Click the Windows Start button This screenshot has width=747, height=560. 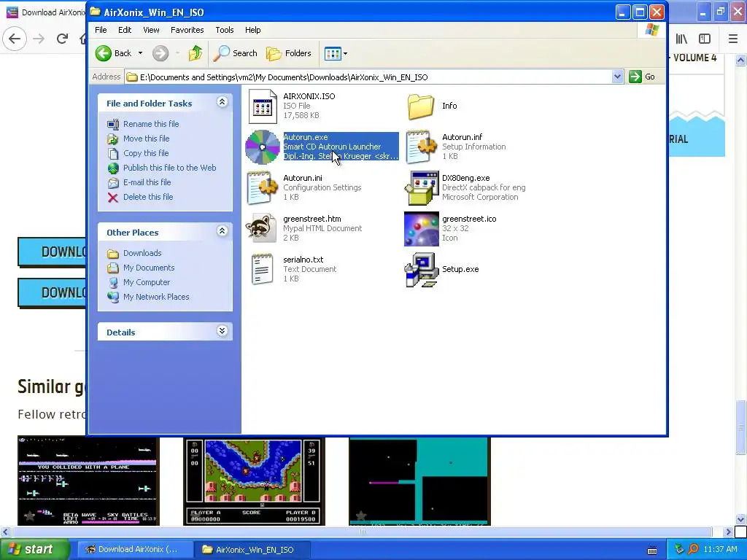(34, 550)
